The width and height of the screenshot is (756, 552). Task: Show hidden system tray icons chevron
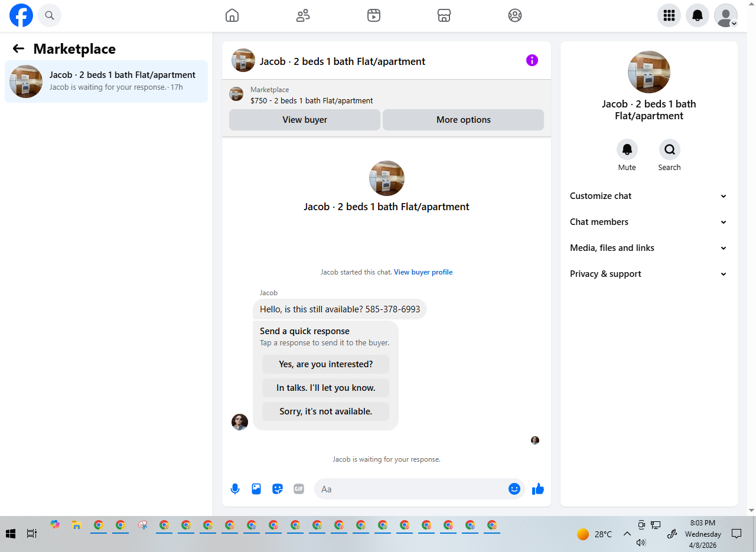pyautogui.click(x=627, y=534)
